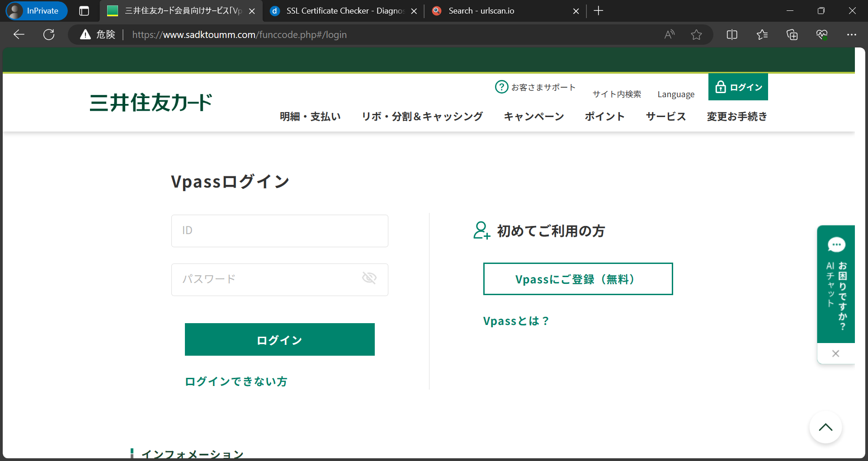Toggle password visibility eye icon
This screenshot has height=461, width=868.
369,278
